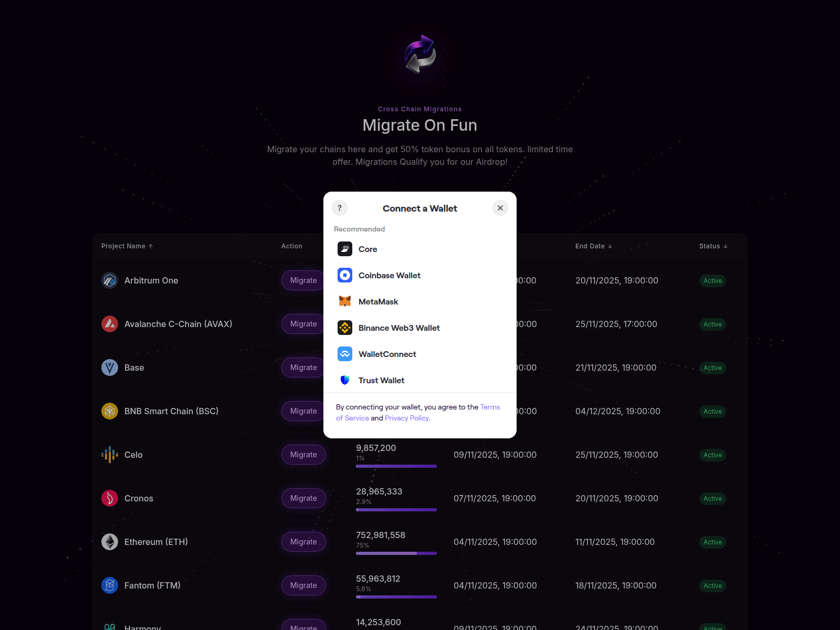Click the Migrate On Fun heading
The height and width of the screenshot is (630, 840).
pyautogui.click(x=420, y=125)
